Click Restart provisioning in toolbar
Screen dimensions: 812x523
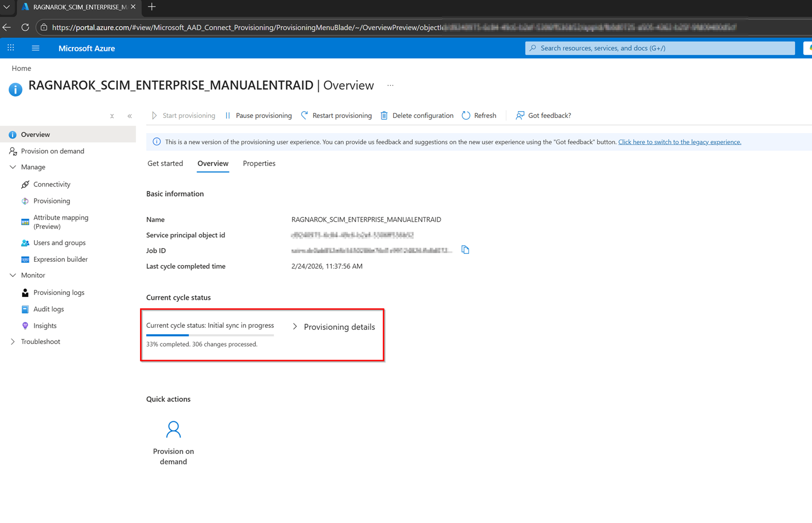[x=336, y=116]
